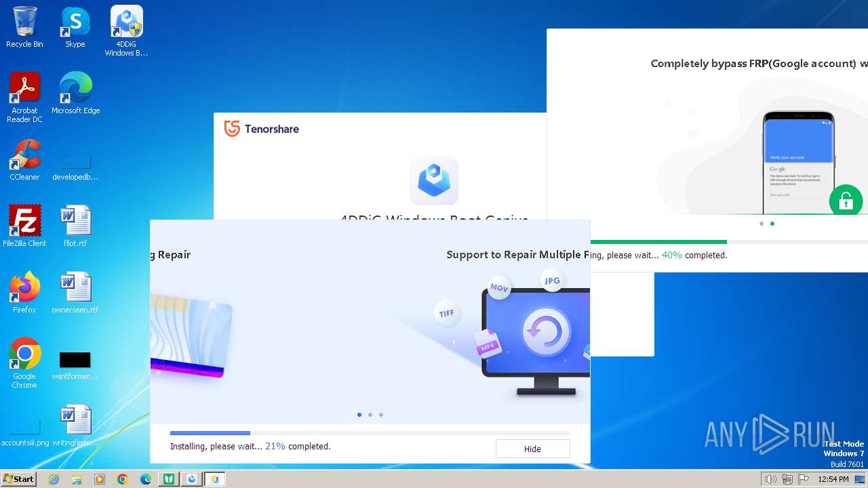Click the '40% completed' status text
868x488 pixels.
pyautogui.click(x=694, y=256)
